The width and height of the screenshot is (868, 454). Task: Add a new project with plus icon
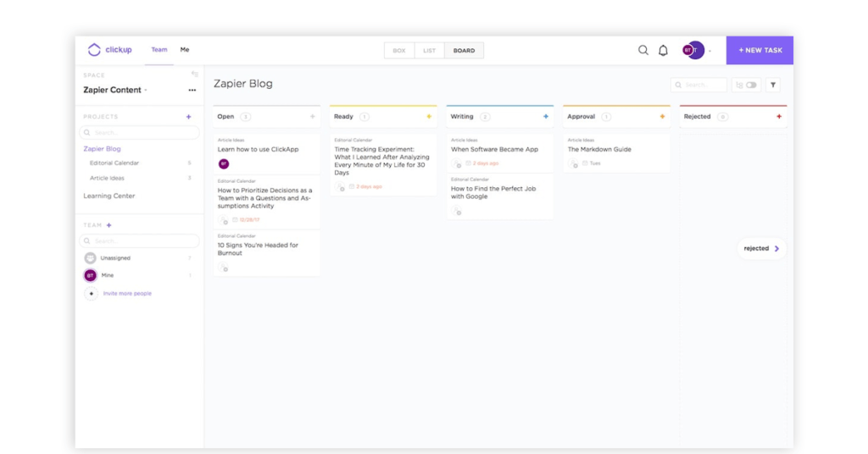(188, 117)
